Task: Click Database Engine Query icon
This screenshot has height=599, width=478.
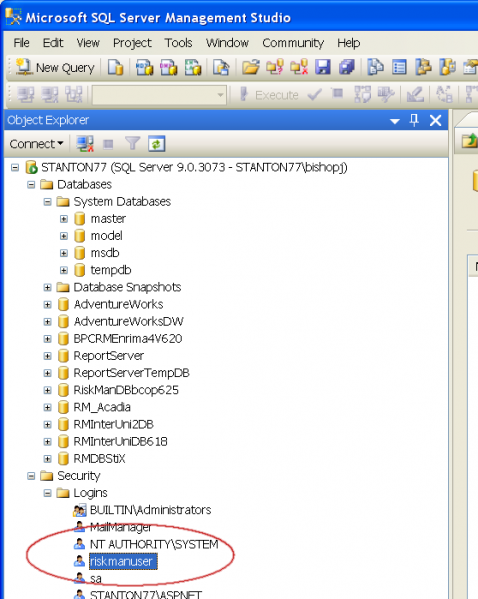Action: 115,68
